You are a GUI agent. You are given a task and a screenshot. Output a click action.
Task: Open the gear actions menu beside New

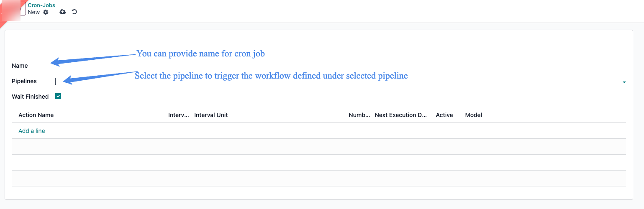46,12
